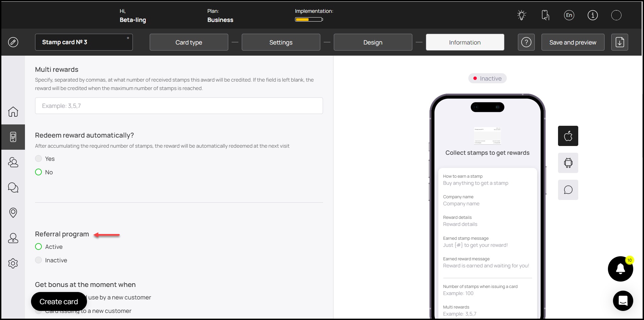The width and height of the screenshot is (644, 320).
Task: Click 'Just {#} to get your reward!' text
Action: click(475, 245)
